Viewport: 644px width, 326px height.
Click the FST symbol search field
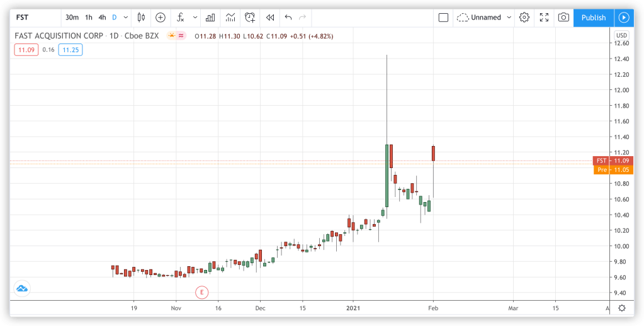[x=31, y=18]
